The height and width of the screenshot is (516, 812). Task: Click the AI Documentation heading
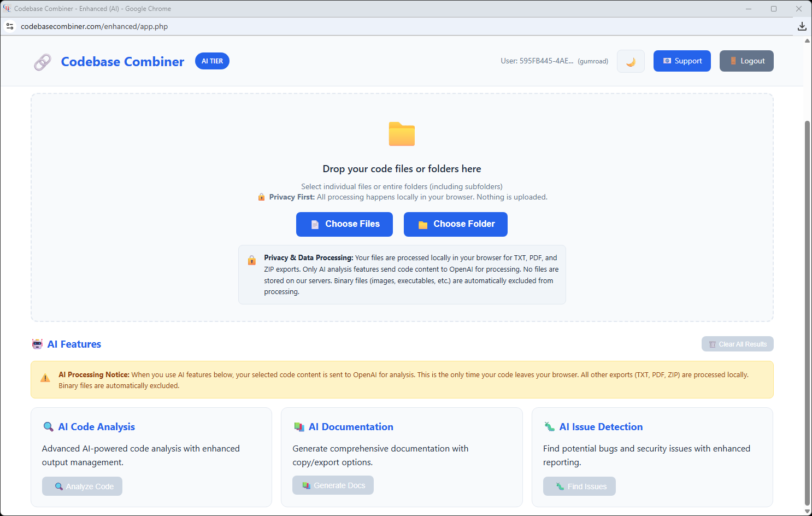(x=351, y=427)
